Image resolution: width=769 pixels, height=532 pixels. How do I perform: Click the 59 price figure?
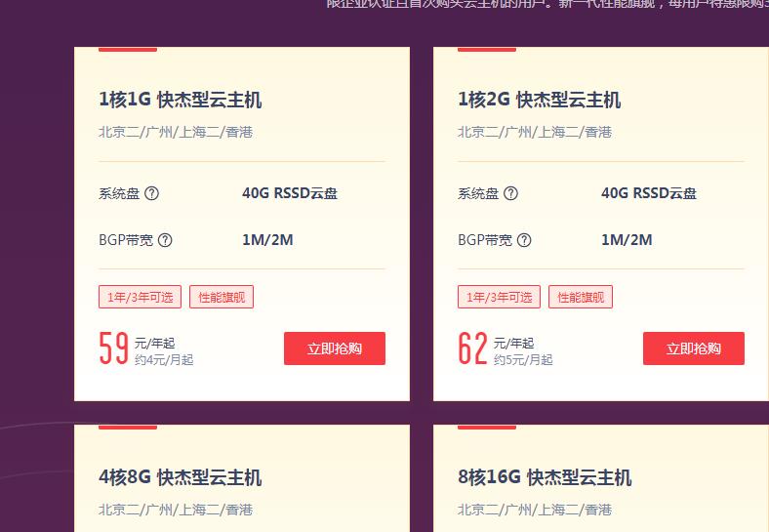pos(114,348)
